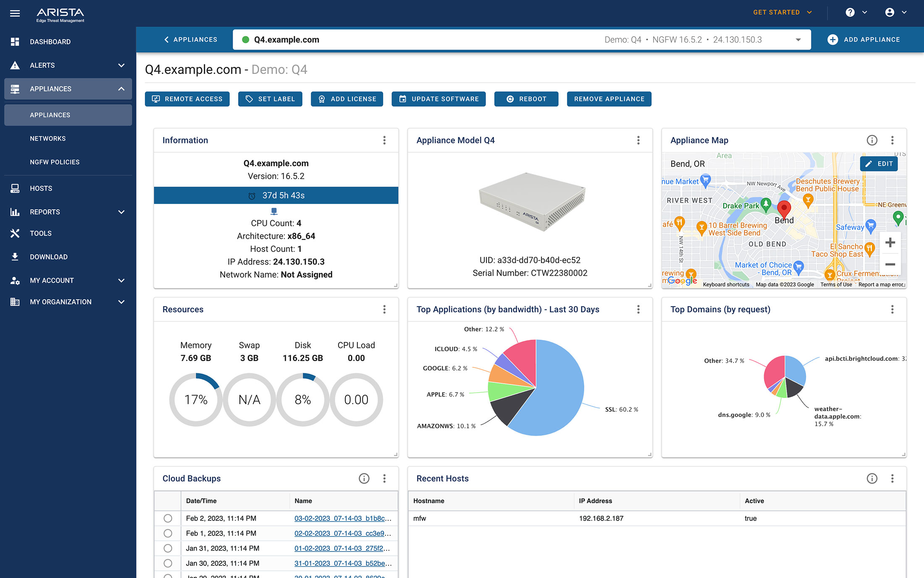The width and height of the screenshot is (924, 578).
Task: Select the Feb 1, 2023 backup radio button
Action: tap(168, 533)
